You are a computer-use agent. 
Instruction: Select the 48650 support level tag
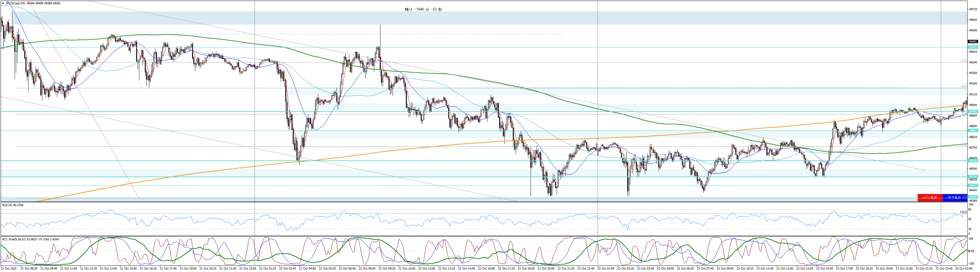coord(972,161)
